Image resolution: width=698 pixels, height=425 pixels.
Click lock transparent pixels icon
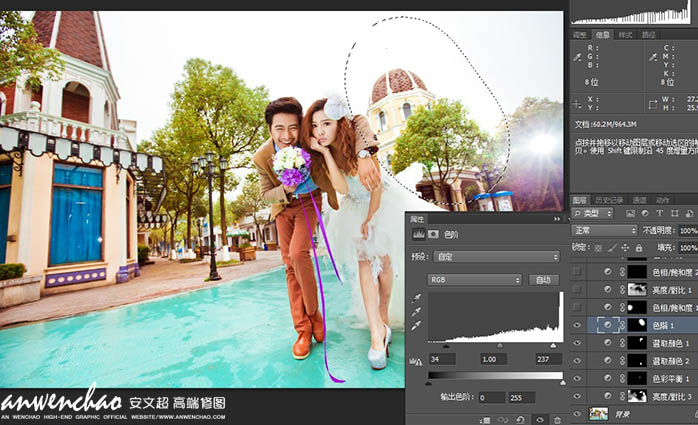point(598,247)
